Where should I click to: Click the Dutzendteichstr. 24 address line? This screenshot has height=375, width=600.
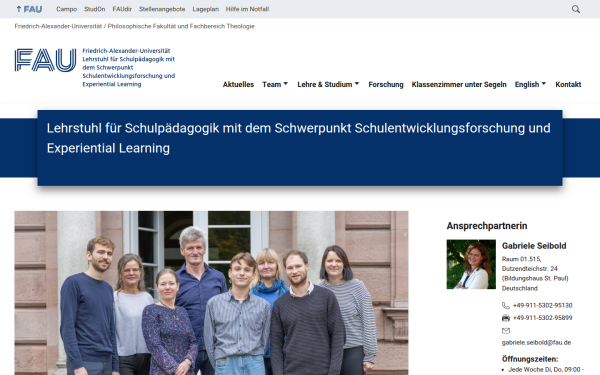coord(530,269)
